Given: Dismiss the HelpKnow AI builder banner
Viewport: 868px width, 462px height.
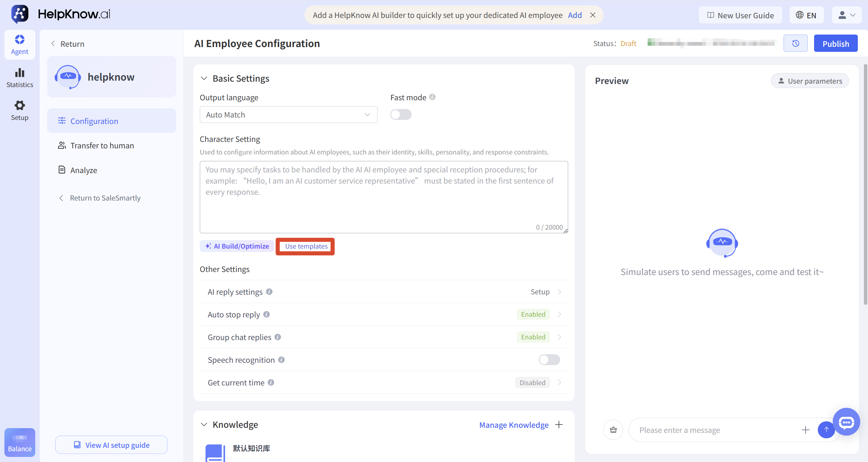Looking at the screenshot, I should tap(593, 15).
